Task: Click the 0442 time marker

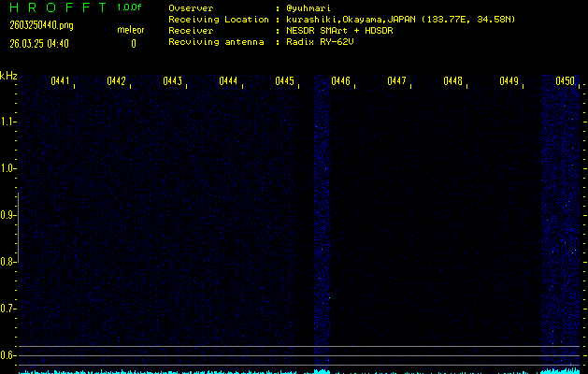Action: point(116,81)
